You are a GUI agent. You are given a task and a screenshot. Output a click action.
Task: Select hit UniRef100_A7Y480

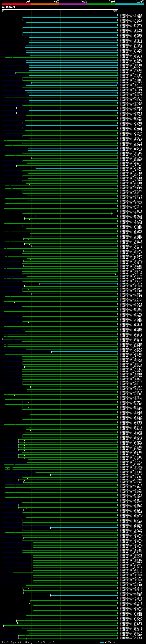[131, 299]
